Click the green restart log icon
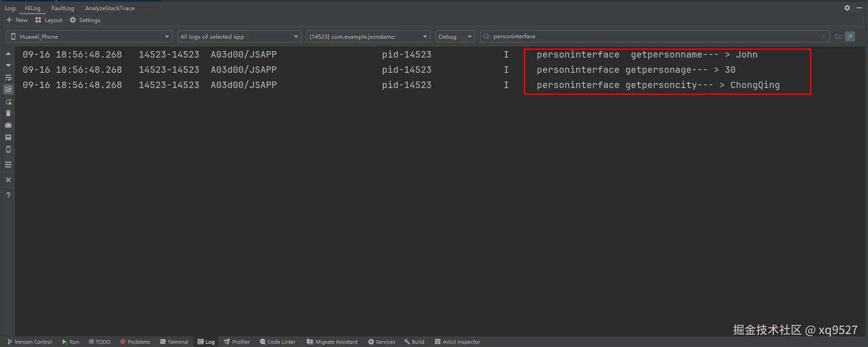 8,101
